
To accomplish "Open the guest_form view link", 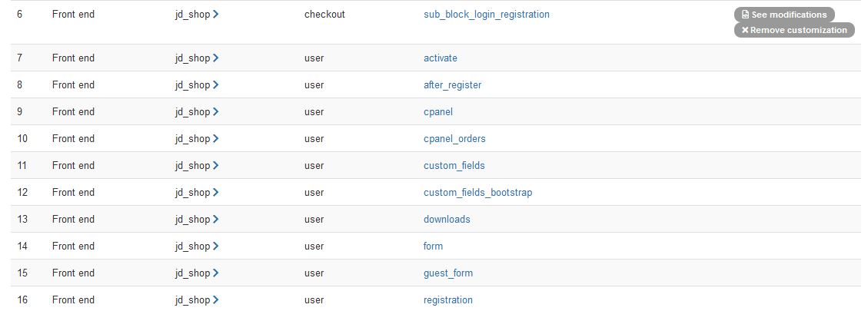I will (448, 273).
